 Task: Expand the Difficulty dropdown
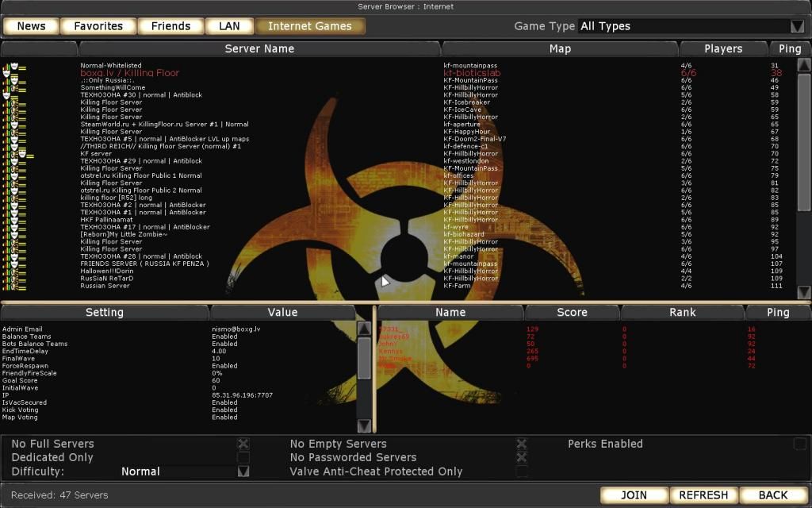point(243,471)
